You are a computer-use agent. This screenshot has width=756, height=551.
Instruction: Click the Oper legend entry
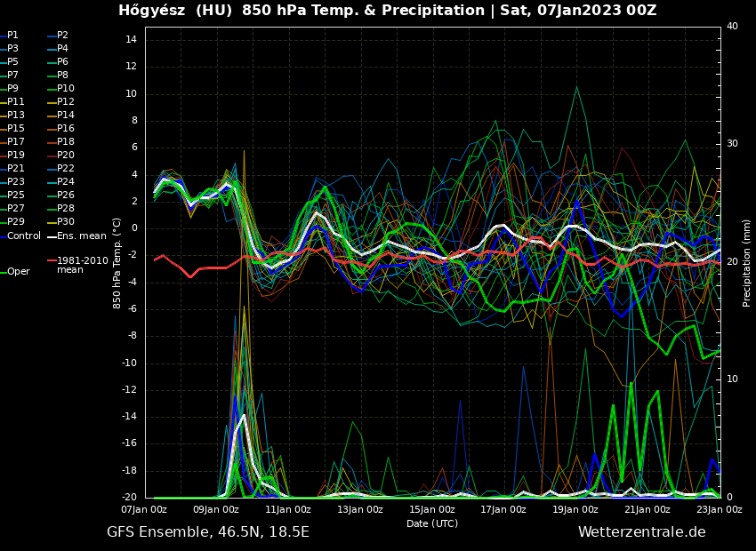(18, 272)
